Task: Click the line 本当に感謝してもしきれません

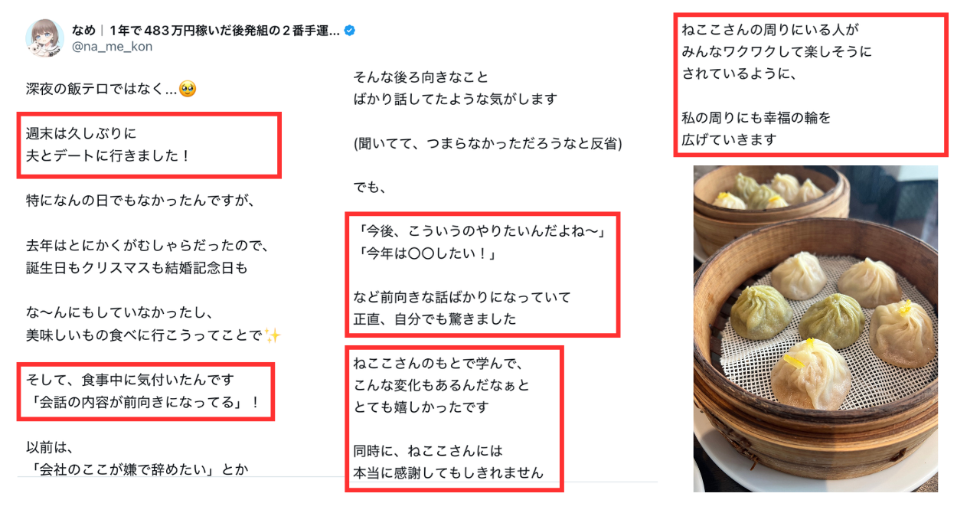Action: point(448,472)
